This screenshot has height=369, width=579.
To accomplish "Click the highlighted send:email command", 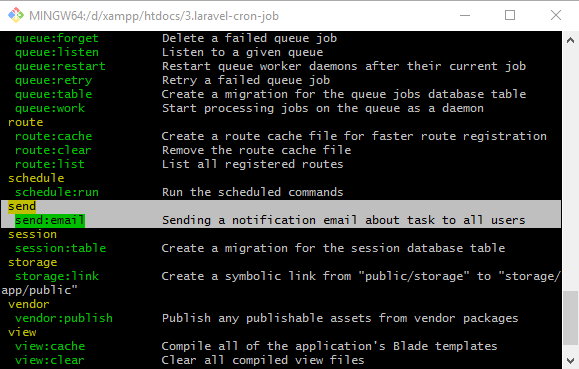I will coord(50,221).
